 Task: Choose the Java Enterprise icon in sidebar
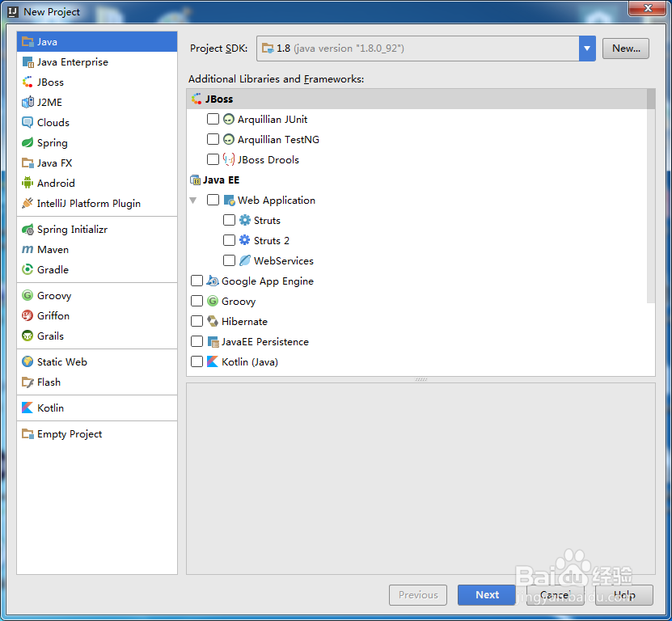tap(27, 62)
